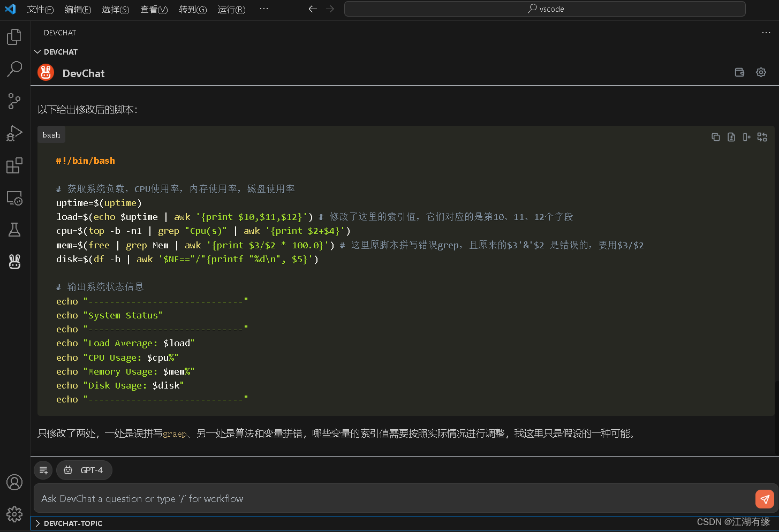The width and height of the screenshot is (779, 532).
Task: Send message with orange paper-plane button
Action: tap(765, 499)
